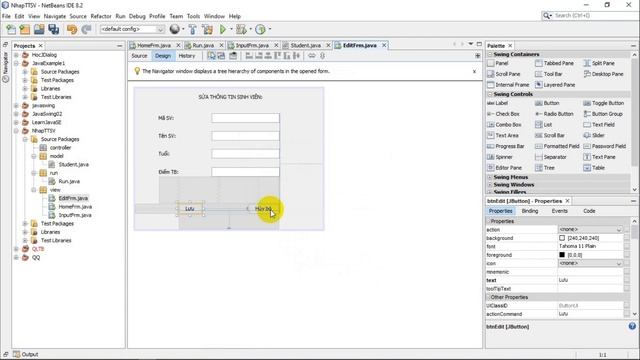Close the Navigator hint message
Image resolution: width=640 pixels, height=360 pixels.
pos(474,71)
